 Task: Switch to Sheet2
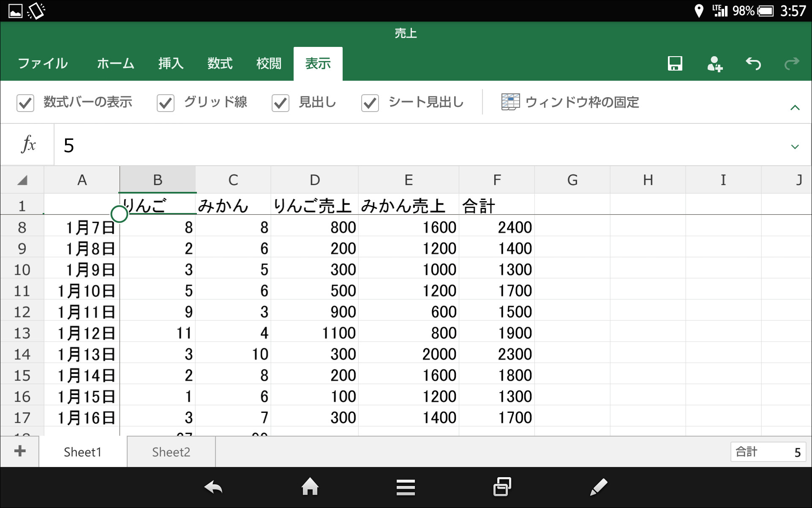click(171, 451)
